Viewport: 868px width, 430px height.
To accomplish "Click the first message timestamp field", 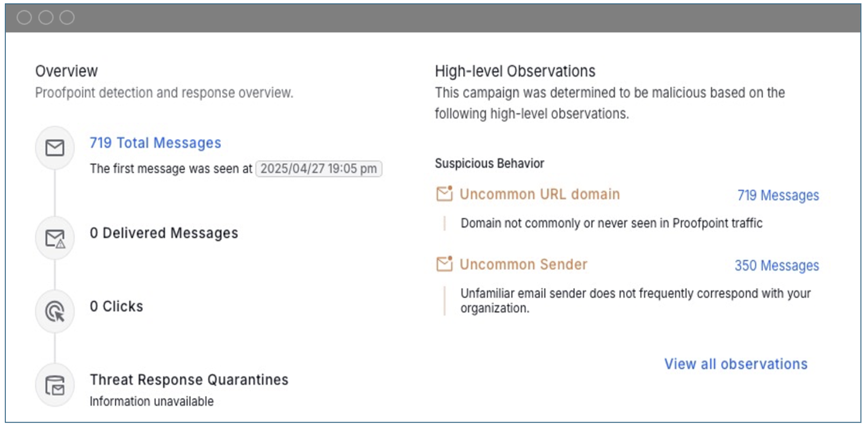I will tap(319, 169).
